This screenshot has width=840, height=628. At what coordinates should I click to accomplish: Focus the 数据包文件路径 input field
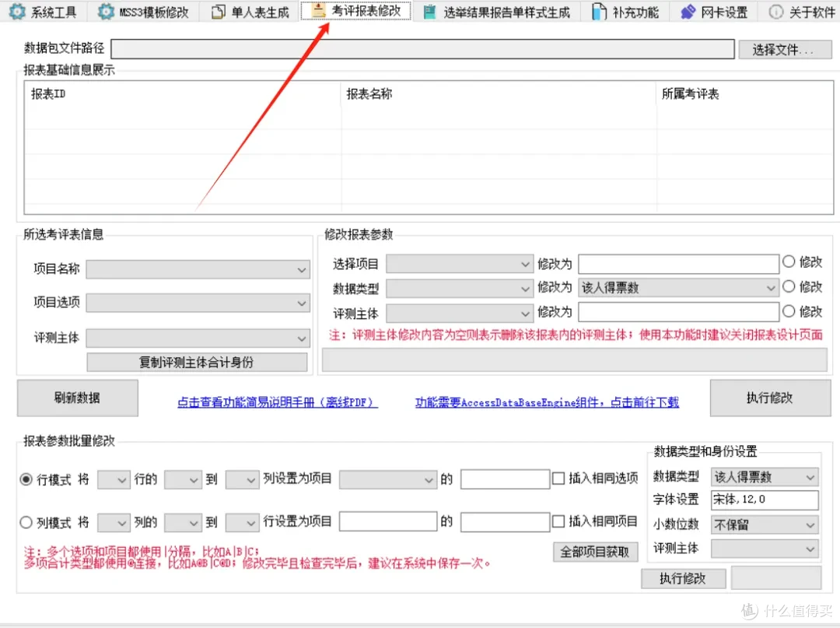click(x=422, y=49)
